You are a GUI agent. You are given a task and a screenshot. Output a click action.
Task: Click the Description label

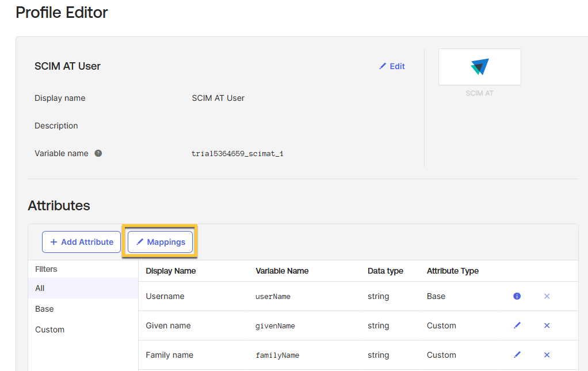(56, 126)
